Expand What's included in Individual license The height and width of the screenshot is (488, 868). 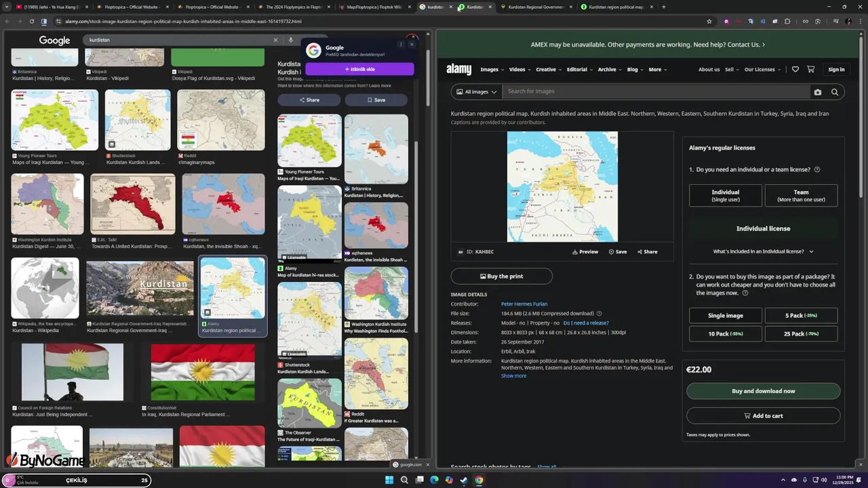pyautogui.click(x=763, y=251)
